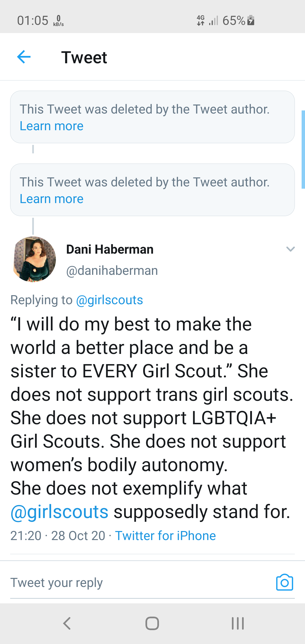Tap the 4G signal indicator
Image resolution: width=305 pixels, height=644 pixels.
pos(201,21)
